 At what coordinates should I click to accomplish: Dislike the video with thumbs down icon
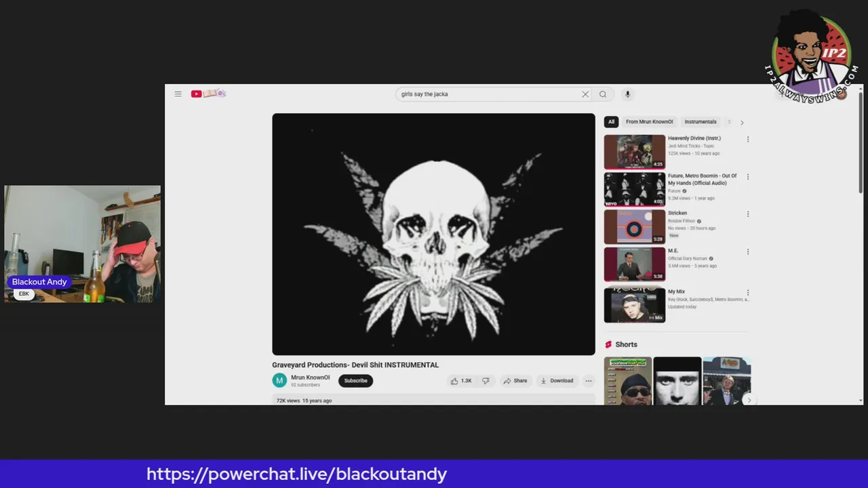[486, 381]
